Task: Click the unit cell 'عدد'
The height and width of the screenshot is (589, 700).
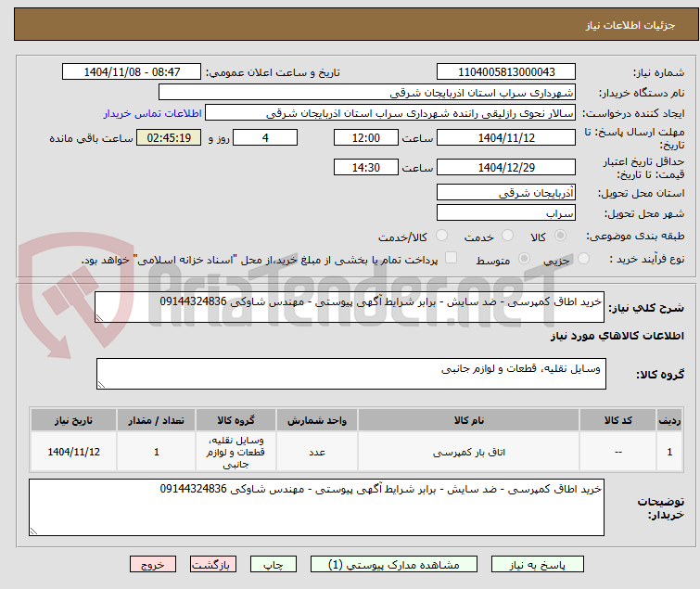Action: pos(317,452)
